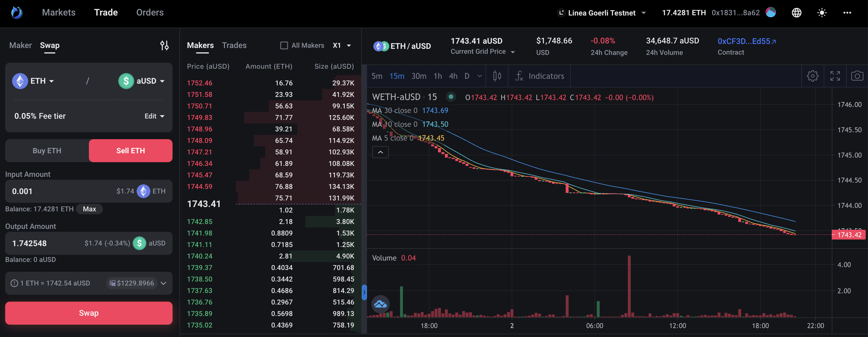
Task: Open the Linea Goerli Testnet dropdown
Action: [x=602, y=13]
